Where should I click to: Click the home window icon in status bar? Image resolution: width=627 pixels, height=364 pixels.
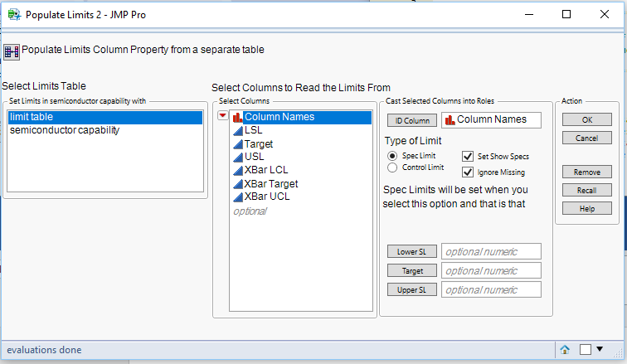pos(565,350)
